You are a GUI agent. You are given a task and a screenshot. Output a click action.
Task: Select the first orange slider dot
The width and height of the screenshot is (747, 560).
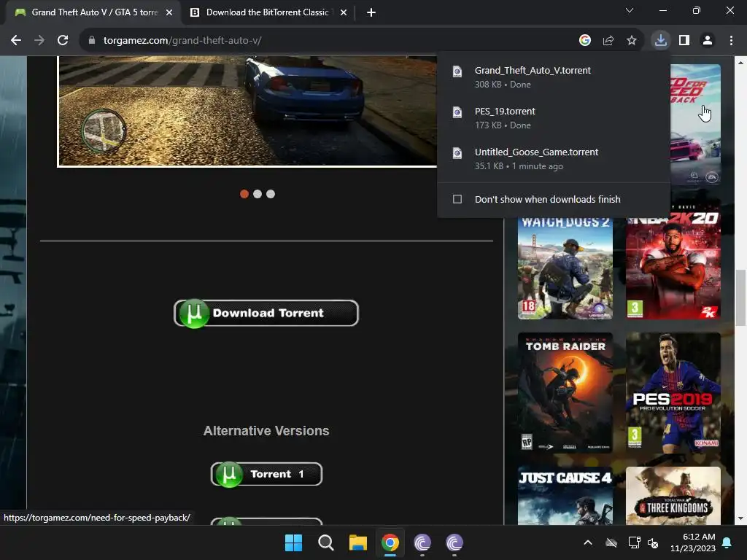[244, 194]
